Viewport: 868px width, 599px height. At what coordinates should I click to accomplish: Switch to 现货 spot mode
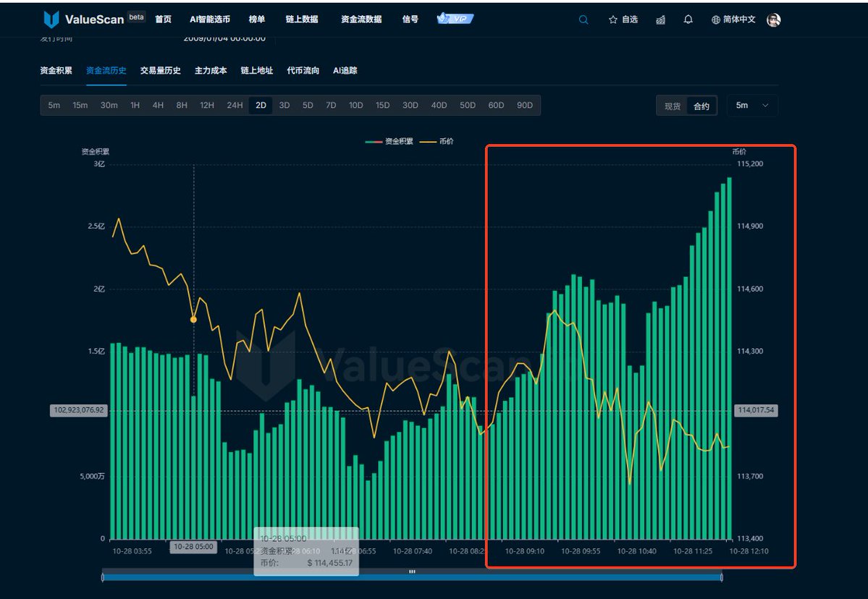[x=673, y=106]
